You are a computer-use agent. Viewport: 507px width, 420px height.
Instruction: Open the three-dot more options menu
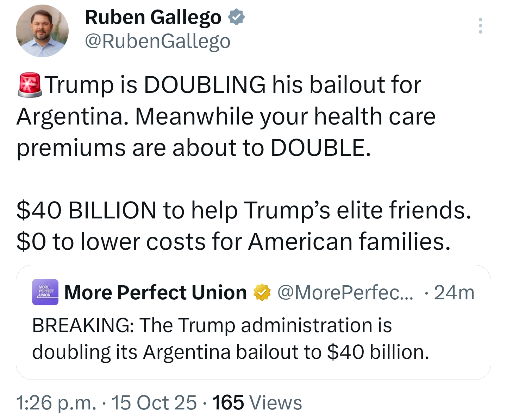tap(480, 26)
